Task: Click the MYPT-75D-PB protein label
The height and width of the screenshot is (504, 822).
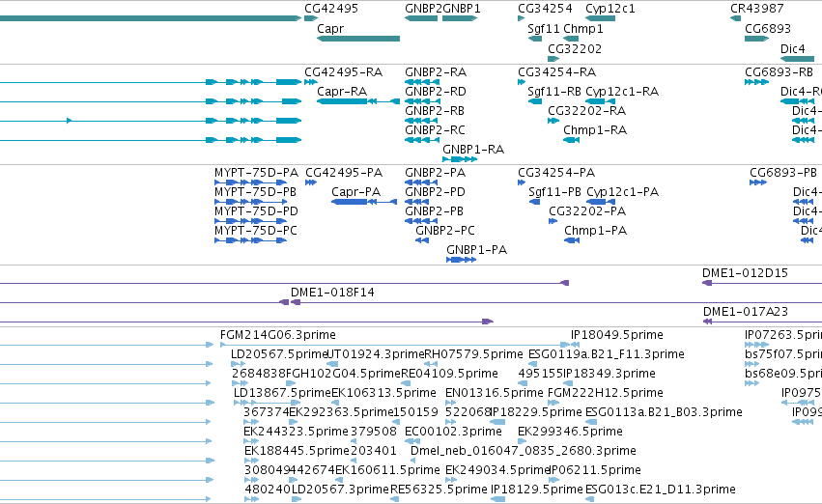Action: [x=255, y=192]
